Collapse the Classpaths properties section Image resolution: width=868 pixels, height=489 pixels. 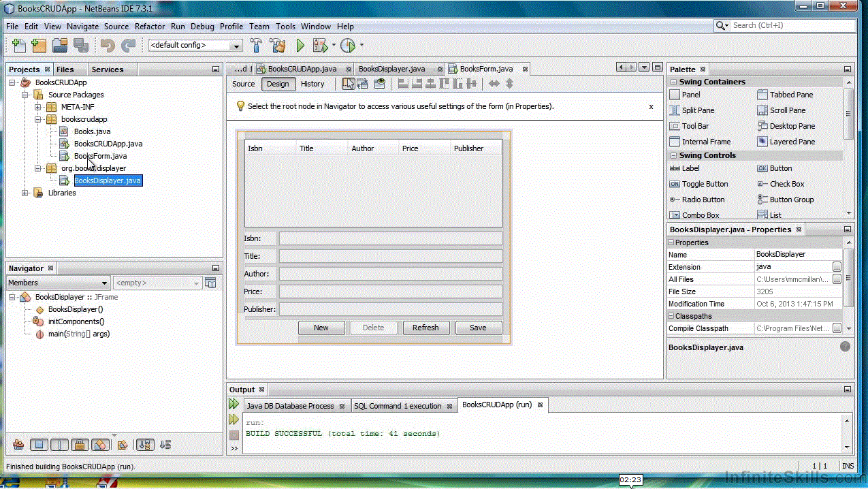(671, 316)
